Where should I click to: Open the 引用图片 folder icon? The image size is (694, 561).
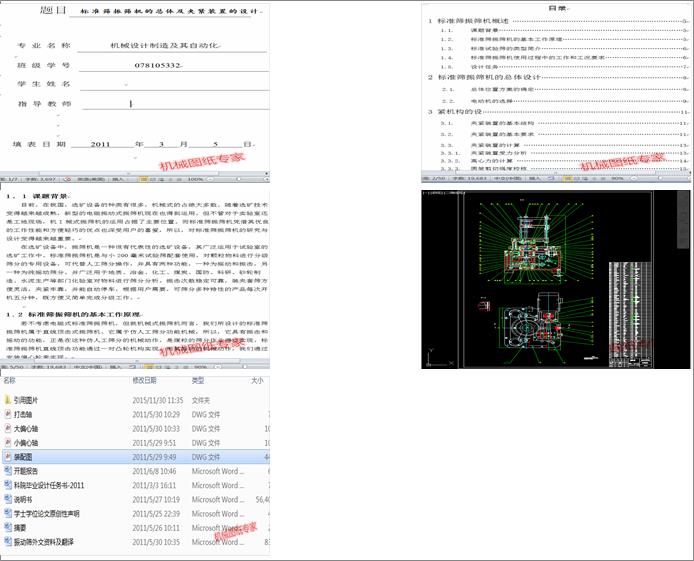click(8, 400)
